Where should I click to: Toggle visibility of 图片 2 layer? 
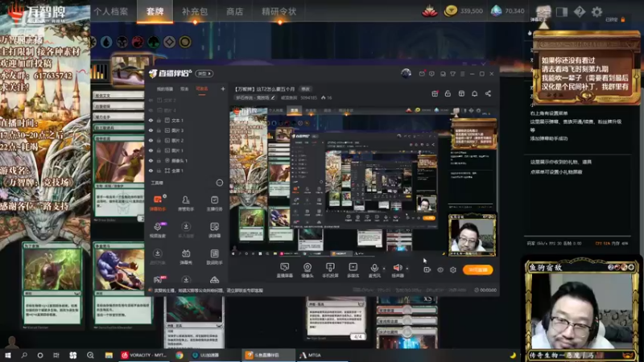pyautogui.click(x=151, y=140)
